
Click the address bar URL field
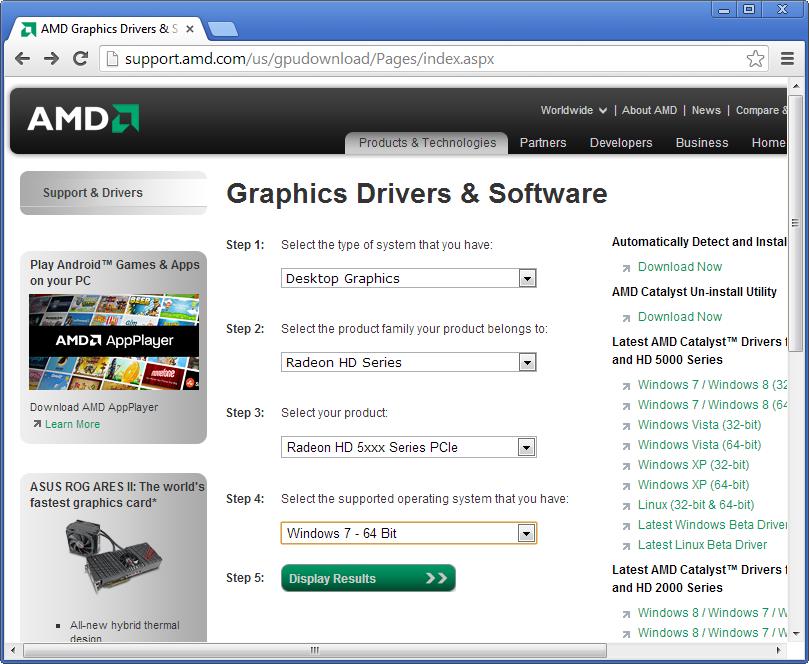433,59
